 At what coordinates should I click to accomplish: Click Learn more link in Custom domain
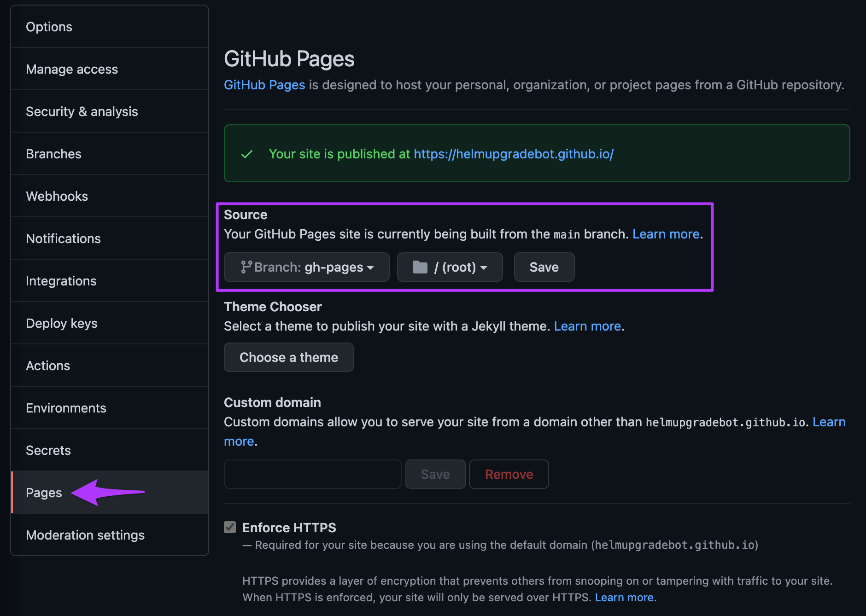pyautogui.click(x=829, y=422)
